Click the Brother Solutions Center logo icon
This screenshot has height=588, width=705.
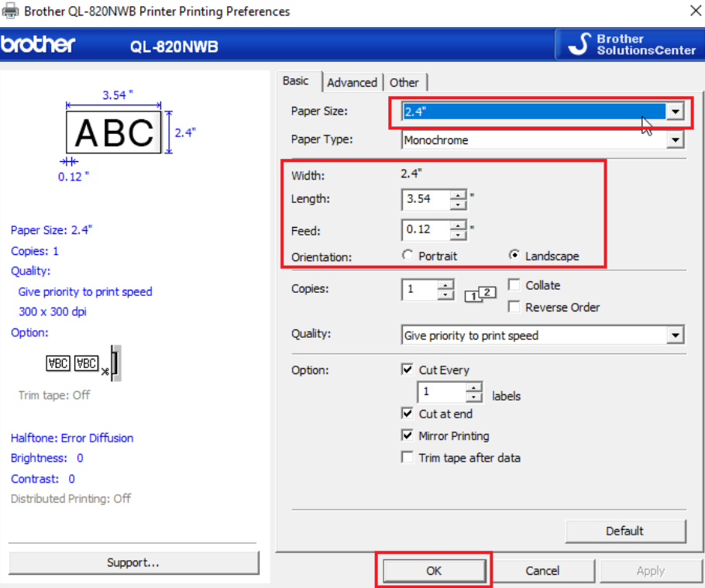[579, 44]
